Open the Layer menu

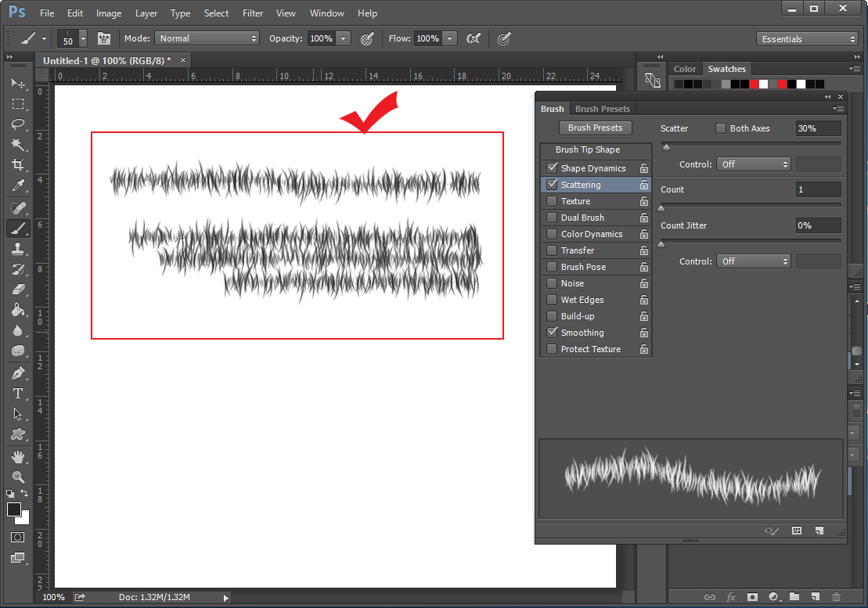[x=146, y=13]
